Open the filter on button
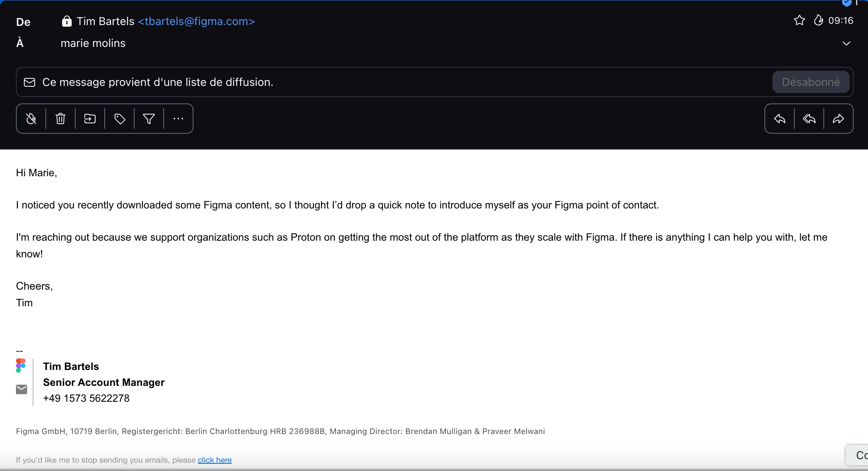Viewport: 868px width, 471px height. coord(149,119)
